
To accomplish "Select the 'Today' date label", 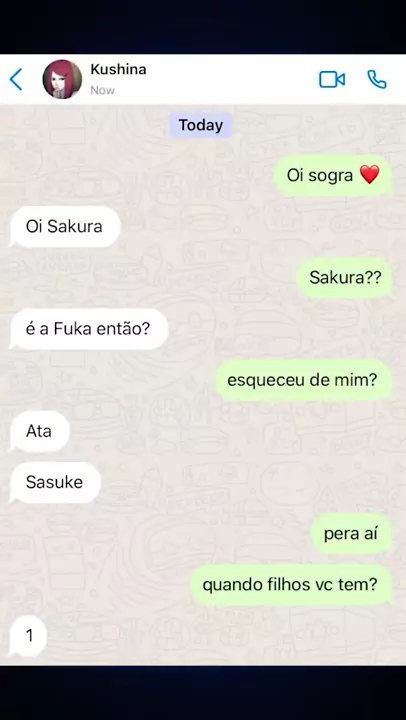I will (x=201, y=125).
